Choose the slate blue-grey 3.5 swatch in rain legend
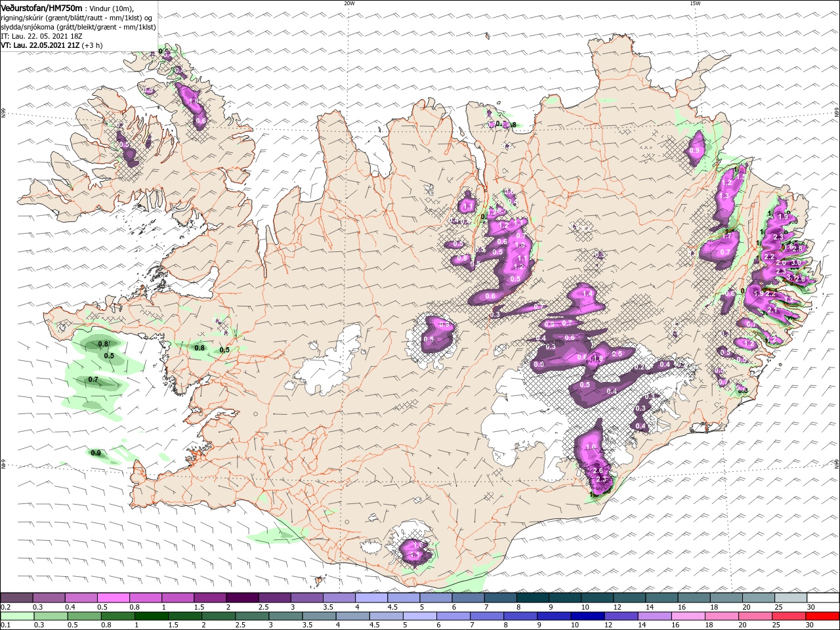Viewport: 840px width, 630px height. pyautogui.click(x=319, y=616)
